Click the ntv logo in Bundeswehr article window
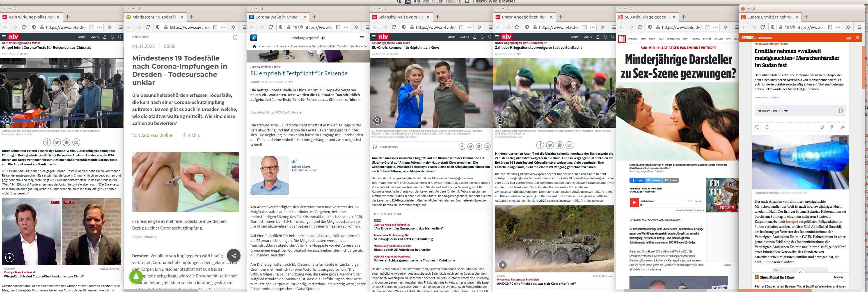The image size is (868, 292). point(507,37)
